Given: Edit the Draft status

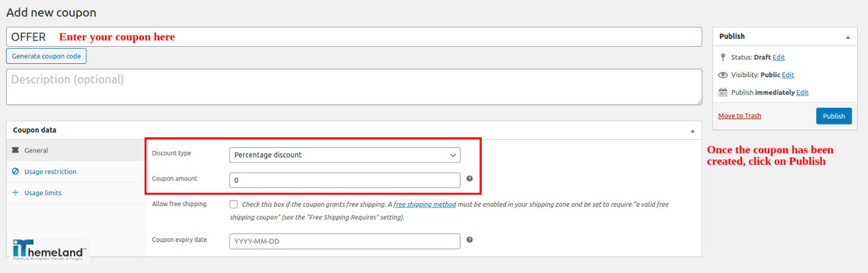Looking at the screenshot, I should (779, 57).
